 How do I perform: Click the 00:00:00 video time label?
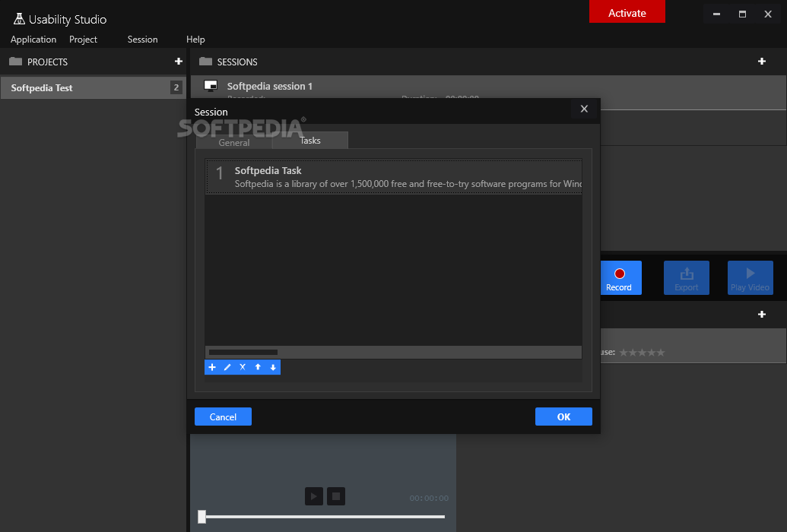click(x=429, y=499)
